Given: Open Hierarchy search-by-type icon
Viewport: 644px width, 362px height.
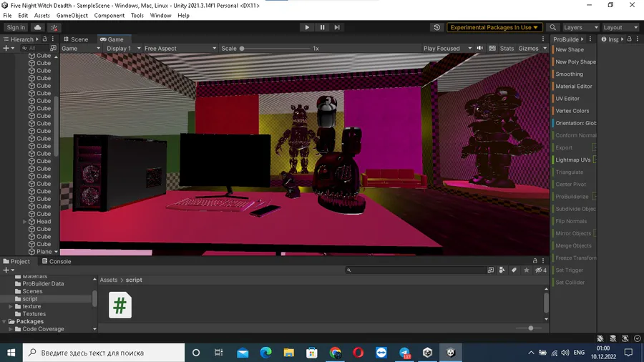Looking at the screenshot, I should (53, 48).
